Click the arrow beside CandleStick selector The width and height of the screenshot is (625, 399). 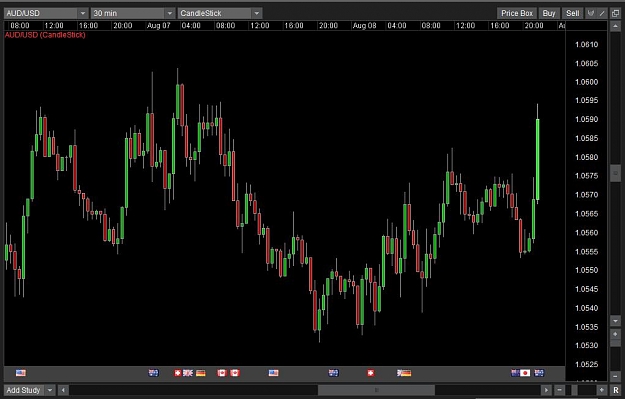257,13
